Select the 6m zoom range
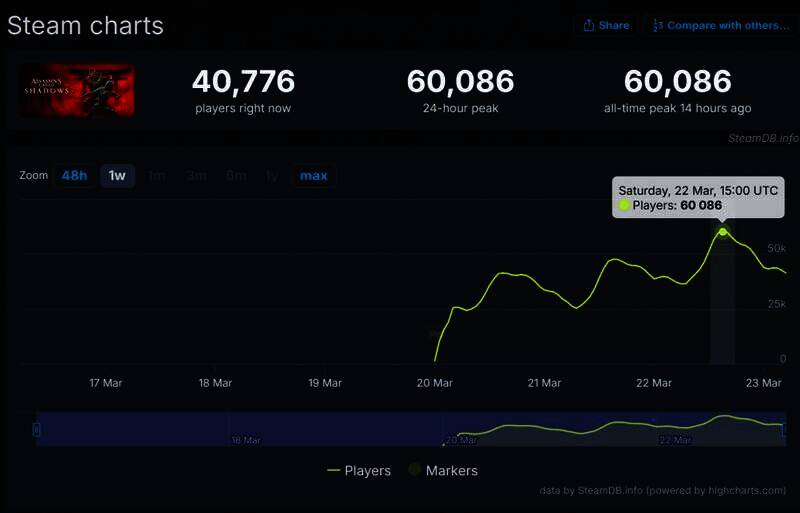 pyautogui.click(x=236, y=176)
